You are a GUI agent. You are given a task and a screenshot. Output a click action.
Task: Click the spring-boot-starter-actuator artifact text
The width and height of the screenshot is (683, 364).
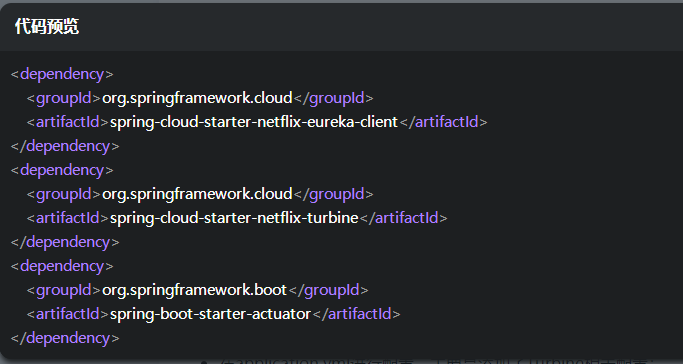[x=210, y=313]
